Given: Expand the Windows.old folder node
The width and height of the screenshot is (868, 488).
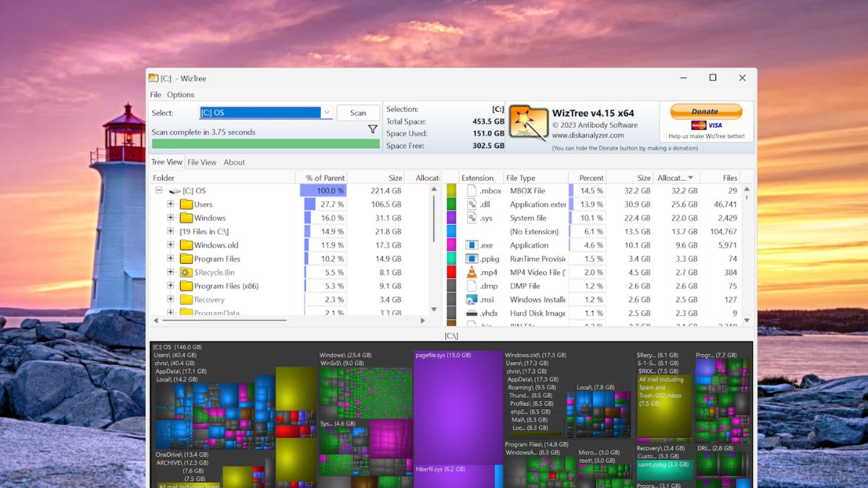Looking at the screenshot, I should point(171,246).
